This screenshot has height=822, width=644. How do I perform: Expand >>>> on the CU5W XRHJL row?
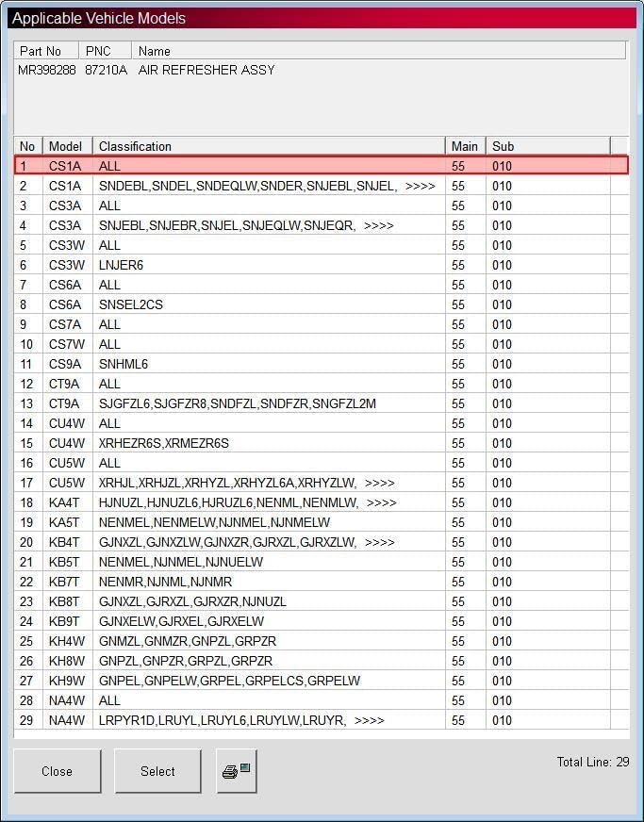click(x=380, y=484)
